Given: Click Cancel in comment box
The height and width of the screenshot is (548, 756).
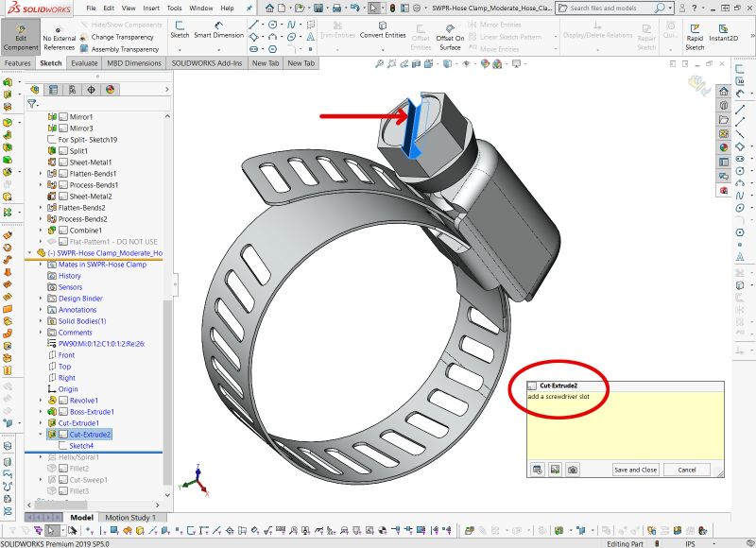Looking at the screenshot, I should pyautogui.click(x=687, y=470).
